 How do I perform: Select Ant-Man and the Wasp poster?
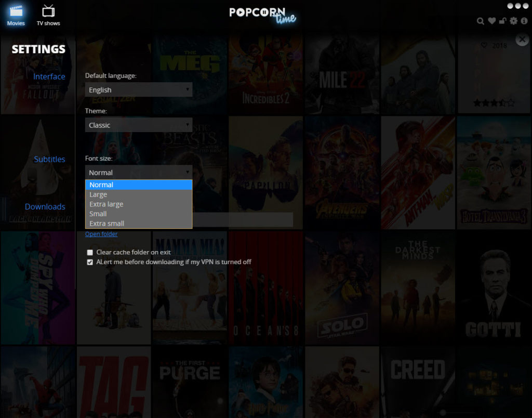[418, 173]
